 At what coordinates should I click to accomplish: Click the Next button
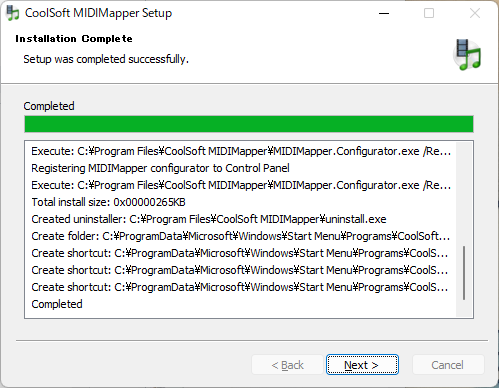[x=362, y=365]
